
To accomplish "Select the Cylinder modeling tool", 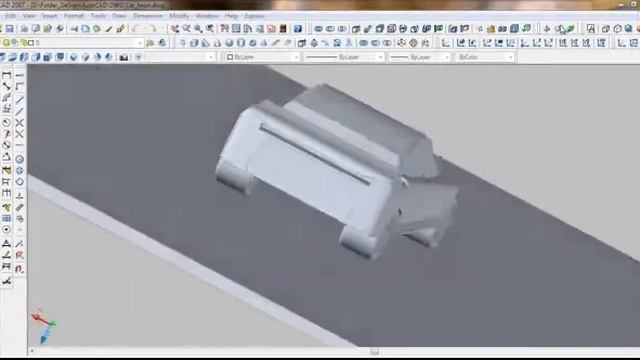I will pos(241,43).
